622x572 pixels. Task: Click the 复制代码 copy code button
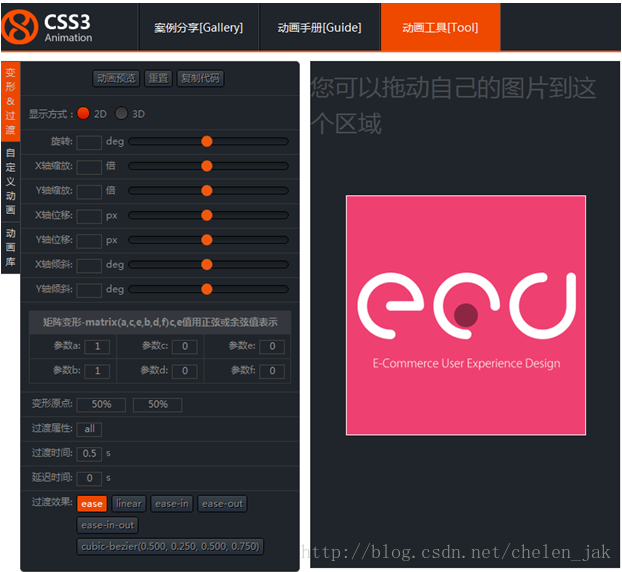coord(200,79)
